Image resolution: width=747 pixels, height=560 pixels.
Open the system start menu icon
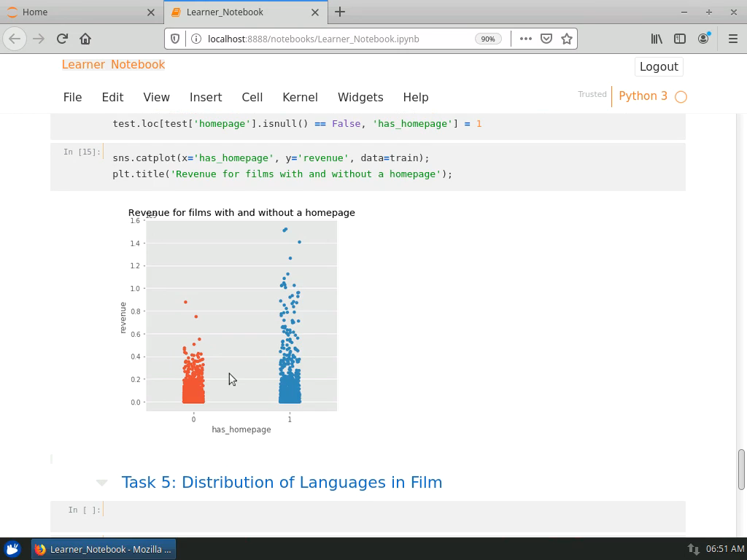click(12, 549)
